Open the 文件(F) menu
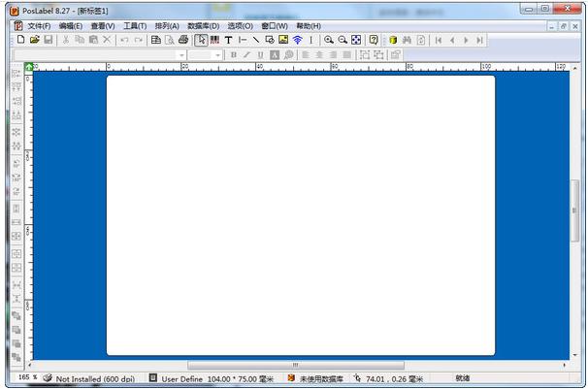The image size is (588, 389). 39,25
